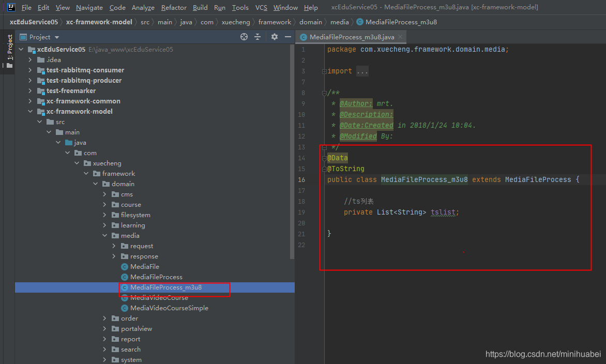Open the Navigate menu
The image size is (606, 364).
pyautogui.click(x=89, y=7)
